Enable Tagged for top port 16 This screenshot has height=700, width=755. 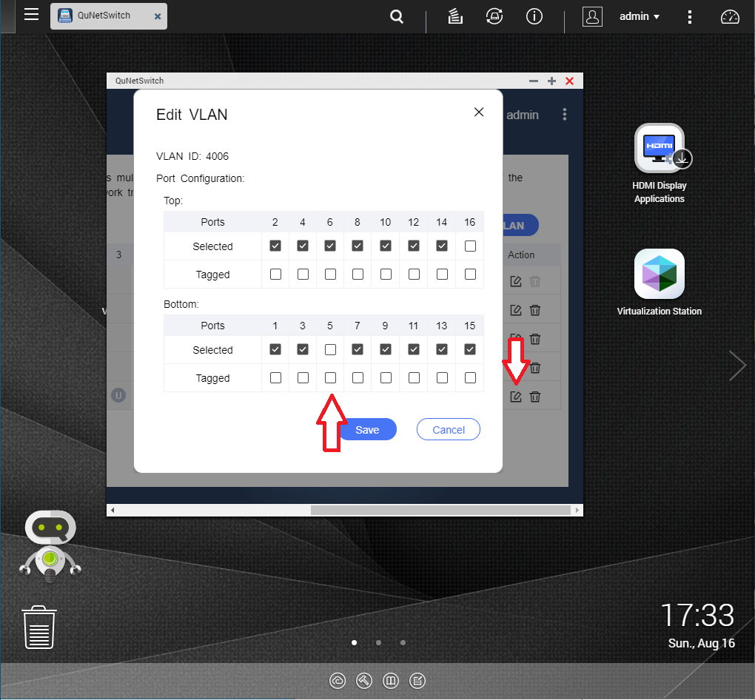coord(470,275)
